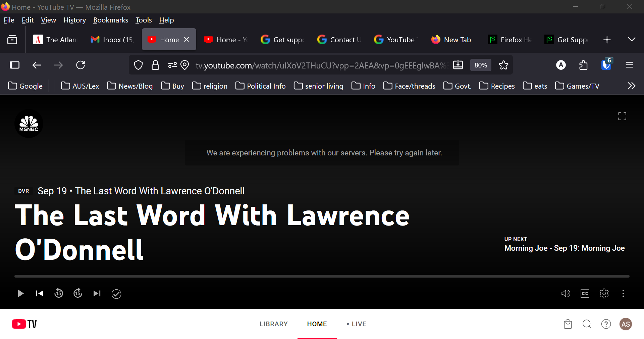This screenshot has height=339, width=644.
Task: Open the Firefox View menu
Action: 48,20
